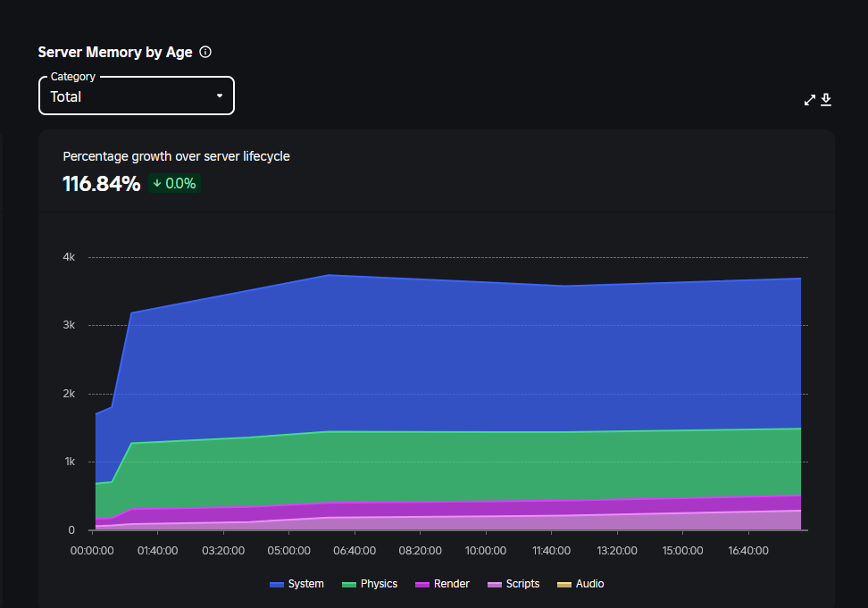The height and width of the screenshot is (608, 868).
Task: Click the 116.84% growth value
Action: coord(101,183)
